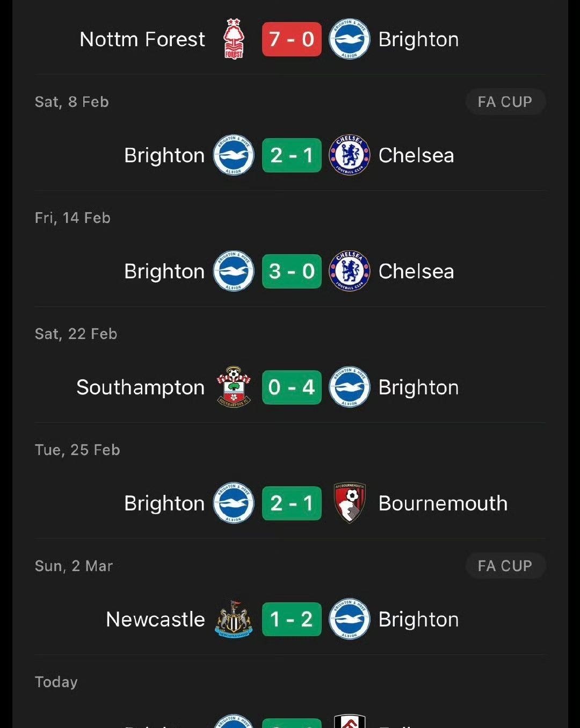The width and height of the screenshot is (580, 728).
Task: Click the FA CUP tag for 8 Feb
Action: point(505,102)
